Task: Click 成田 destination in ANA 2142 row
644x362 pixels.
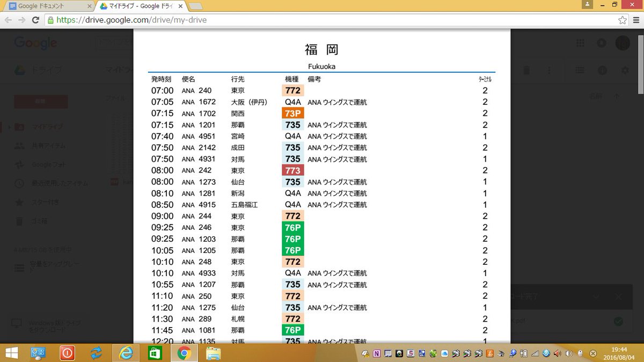Action: click(238, 148)
